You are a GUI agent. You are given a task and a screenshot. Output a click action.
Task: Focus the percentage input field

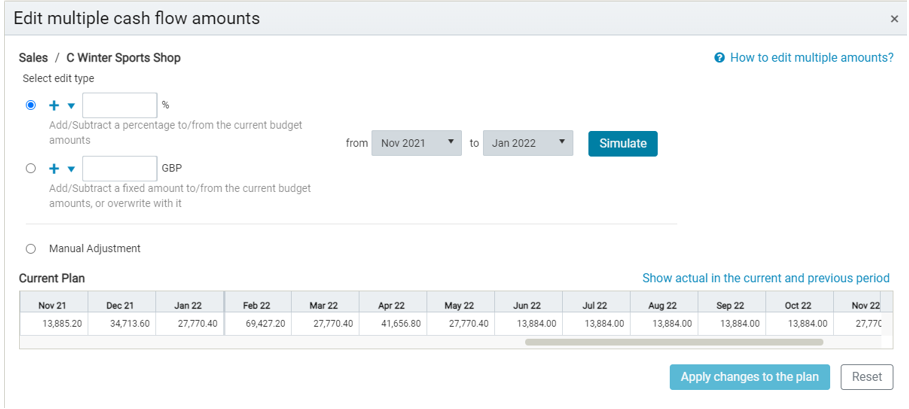(x=120, y=105)
